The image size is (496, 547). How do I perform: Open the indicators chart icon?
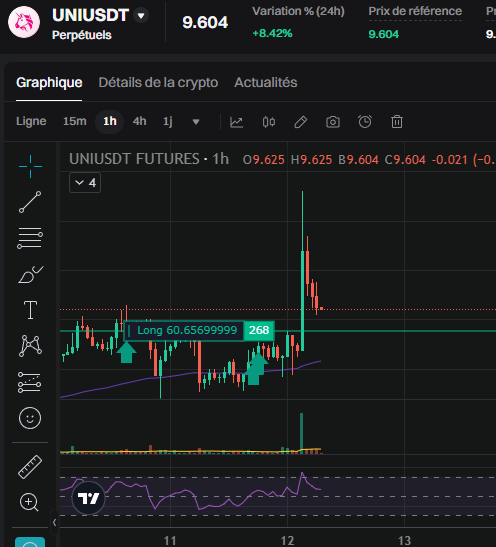[x=236, y=122]
